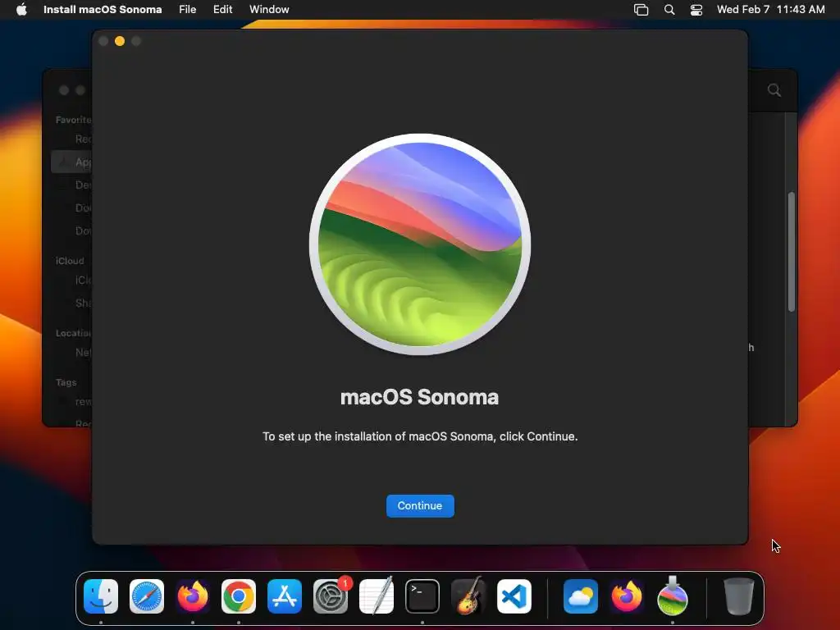Open Spotlight search in the menu bar

[669, 9]
